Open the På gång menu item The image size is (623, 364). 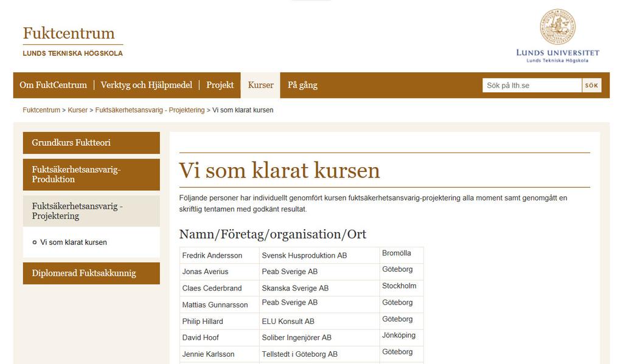tap(302, 85)
